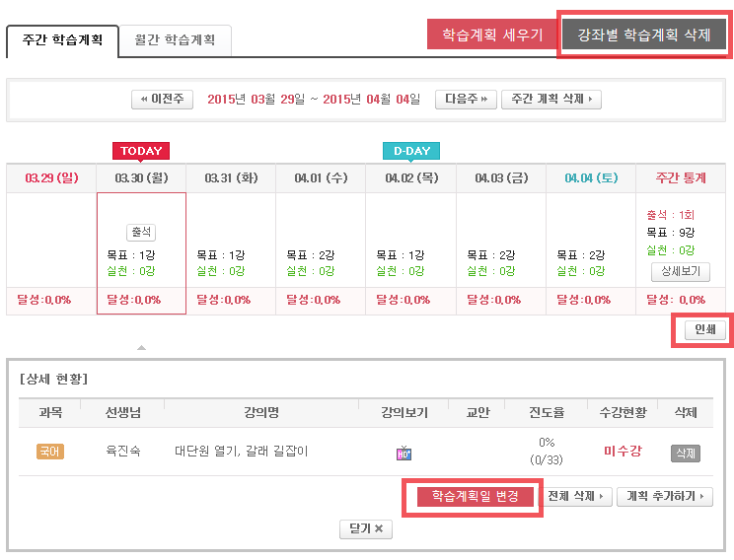
Task: Click the D-DAY marker above 04.02
Action: [x=411, y=151]
